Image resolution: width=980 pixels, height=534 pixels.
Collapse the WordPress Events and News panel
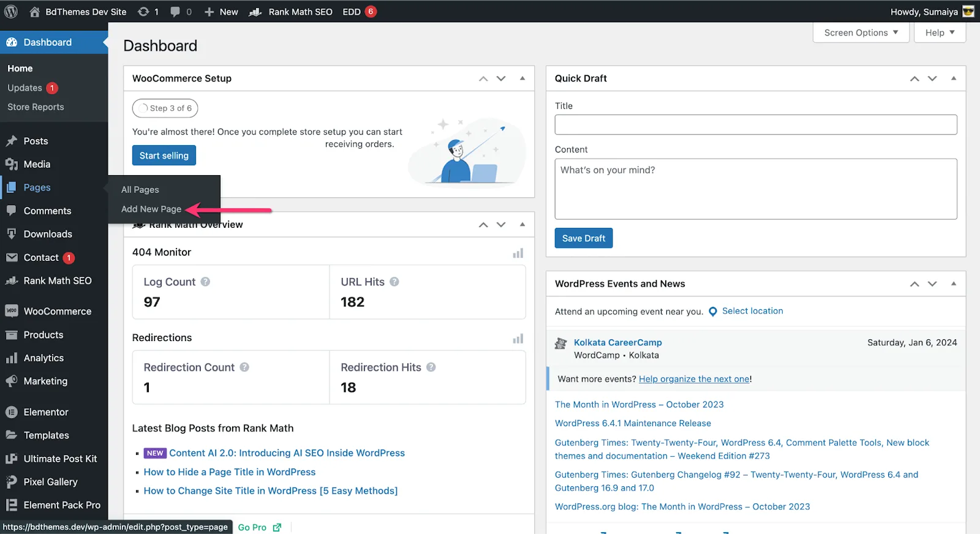[x=954, y=284]
